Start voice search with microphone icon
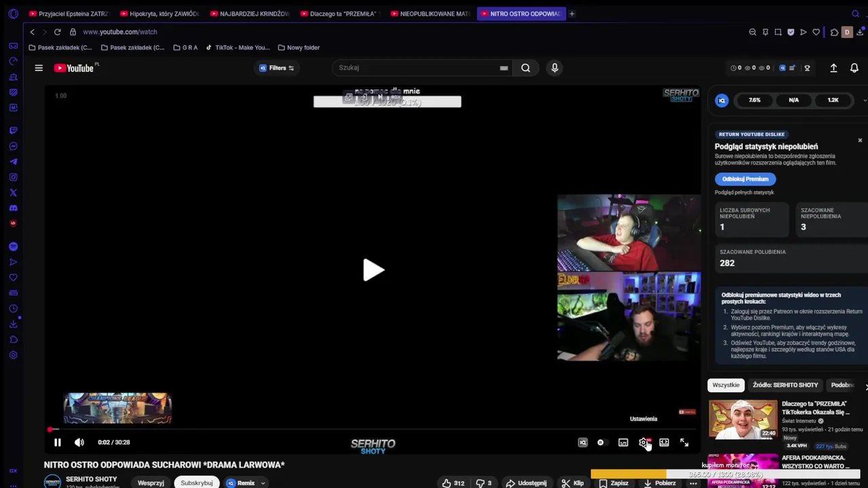Viewport: 868px width, 488px height. [x=555, y=68]
